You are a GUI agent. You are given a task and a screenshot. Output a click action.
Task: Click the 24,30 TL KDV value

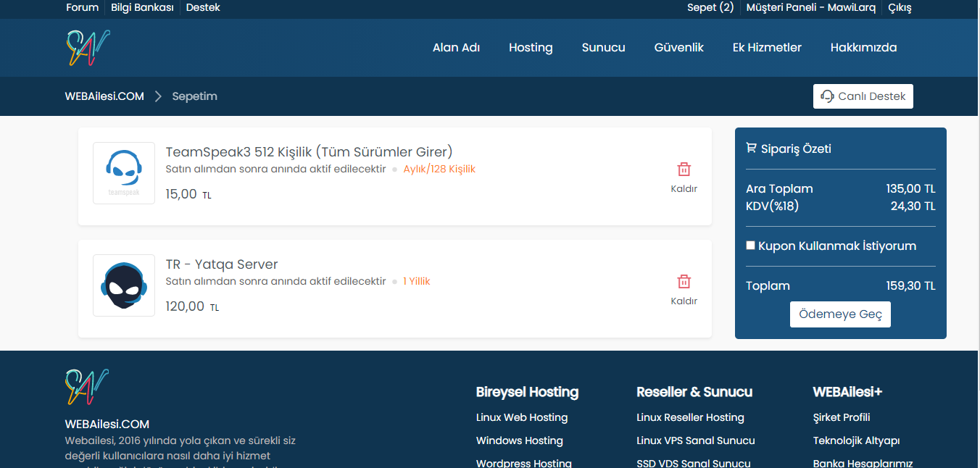(913, 206)
